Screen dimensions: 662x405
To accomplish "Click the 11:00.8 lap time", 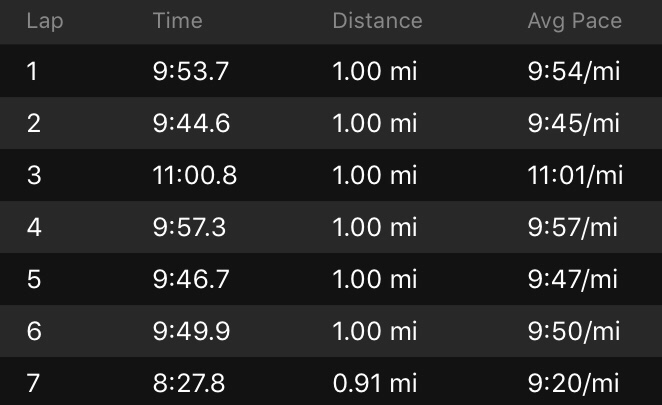I will [x=195, y=176].
